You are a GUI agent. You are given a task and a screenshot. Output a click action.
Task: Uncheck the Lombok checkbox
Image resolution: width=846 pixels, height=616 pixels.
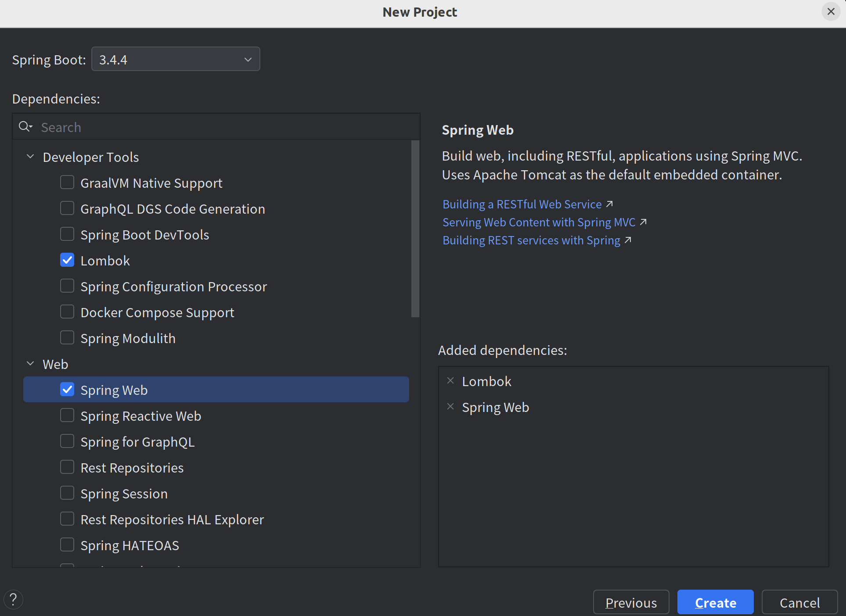click(x=67, y=260)
